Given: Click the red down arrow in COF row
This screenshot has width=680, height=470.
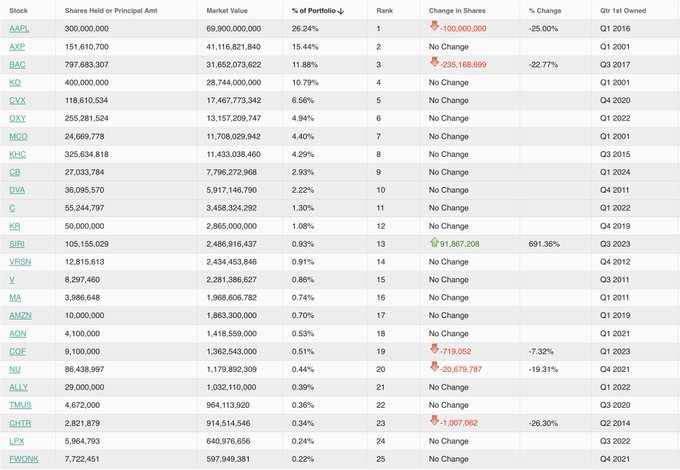Looking at the screenshot, I should coord(434,349).
